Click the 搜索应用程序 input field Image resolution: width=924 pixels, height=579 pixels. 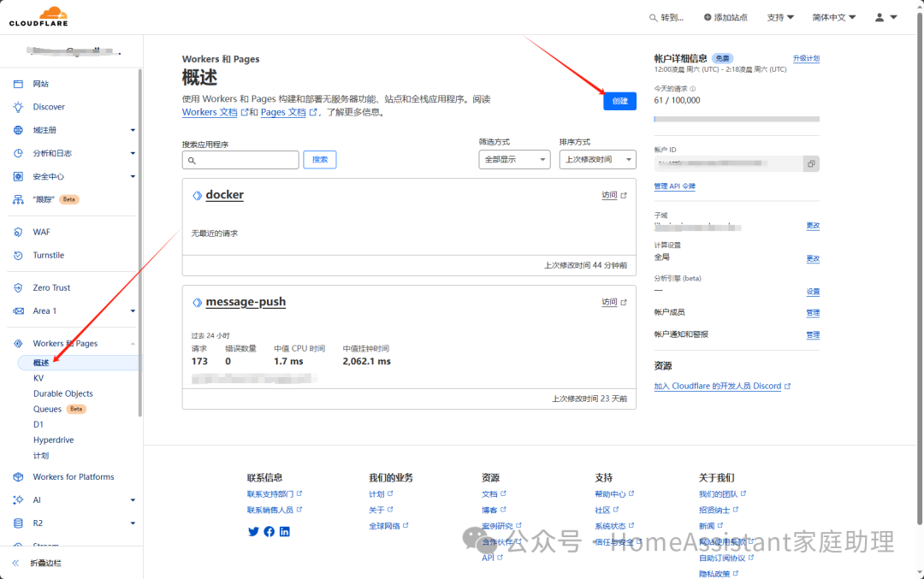coord(240,160)
